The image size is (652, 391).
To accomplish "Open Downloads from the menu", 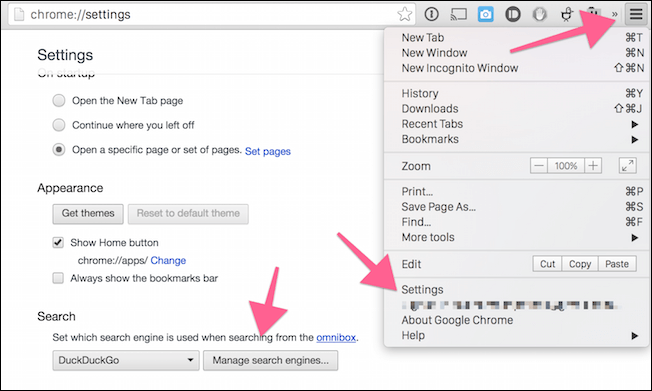I will pos(516,109).
